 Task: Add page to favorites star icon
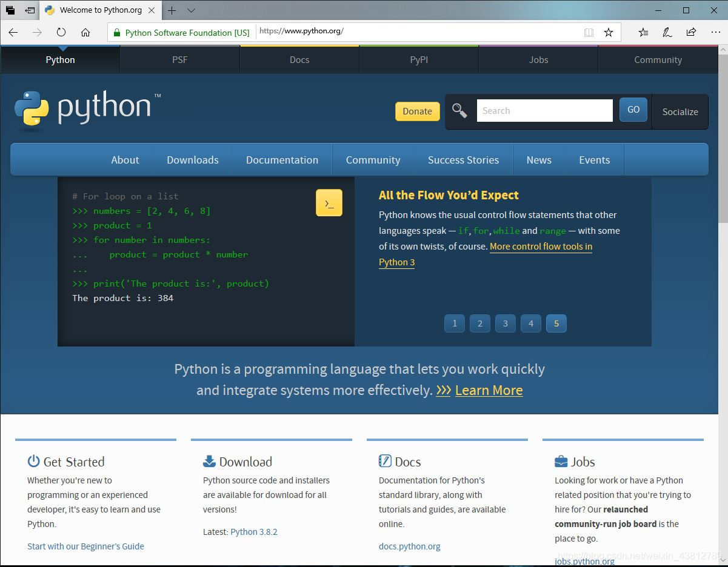pyautogui.click(x=609, y=32)
